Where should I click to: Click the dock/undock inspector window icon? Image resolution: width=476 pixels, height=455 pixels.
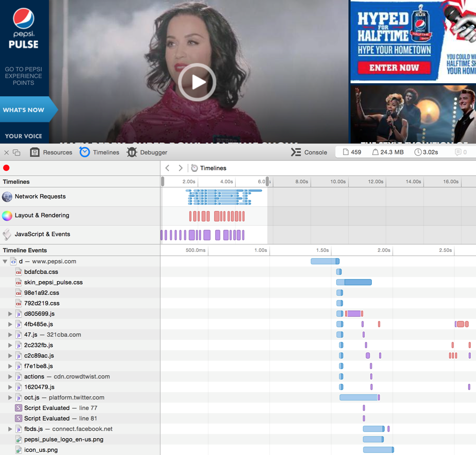[17, 152]
